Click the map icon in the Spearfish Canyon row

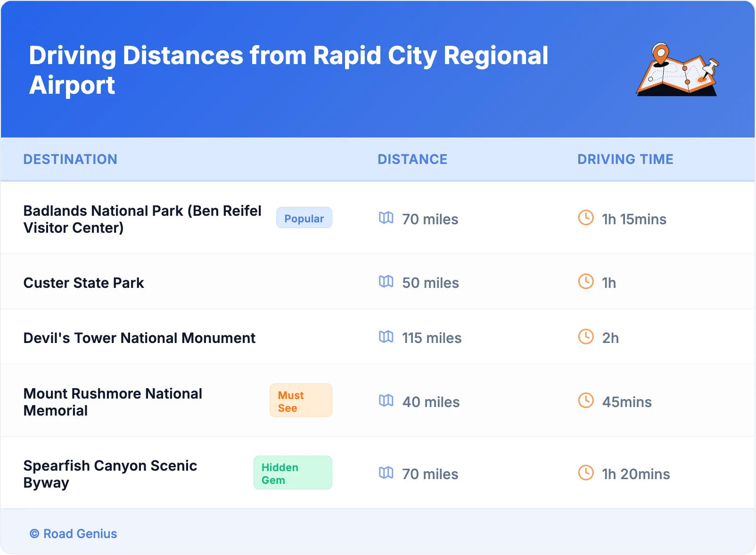coord(386,473)
